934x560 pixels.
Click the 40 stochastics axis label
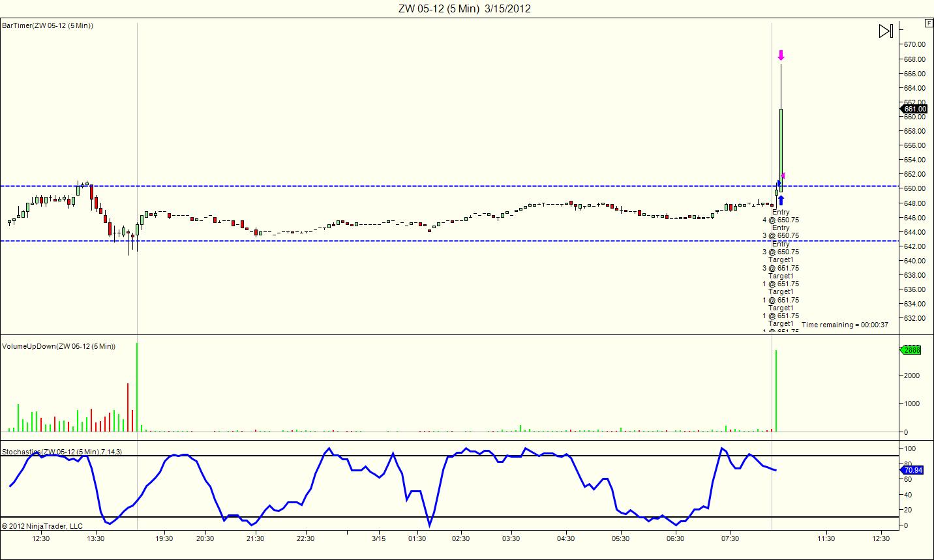click(909, 495)
